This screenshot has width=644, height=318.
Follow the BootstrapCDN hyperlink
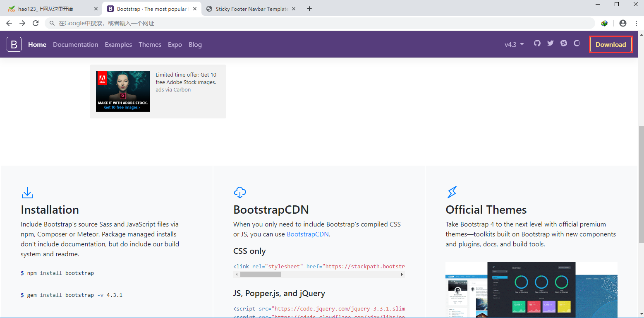pos(308,234)
